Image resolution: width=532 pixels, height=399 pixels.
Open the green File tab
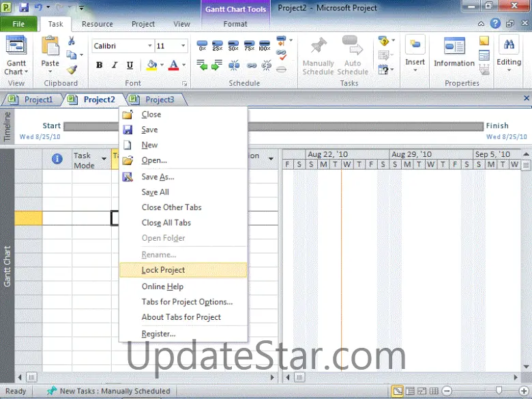point(18,24)
